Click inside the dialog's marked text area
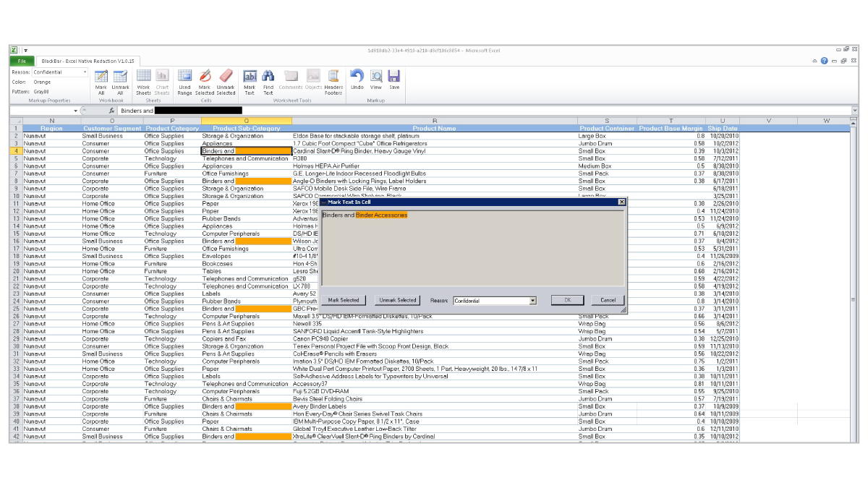This screenshot has width=868, height=488. coord(472,249)
